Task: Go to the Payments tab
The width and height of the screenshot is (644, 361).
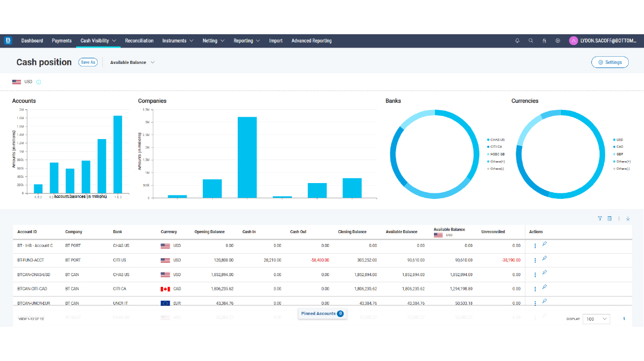Action: pos(62,41)
